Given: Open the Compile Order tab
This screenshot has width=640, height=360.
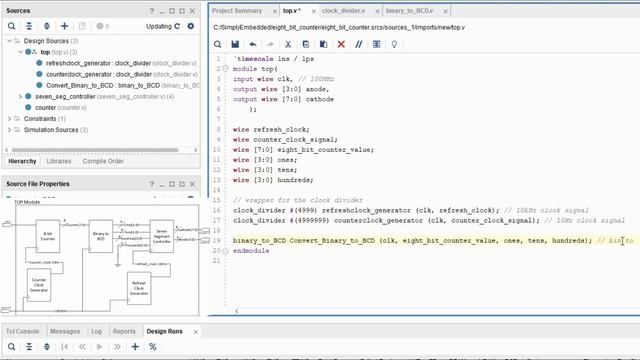Looking at the screenshot, I should (x=103, y=161).
